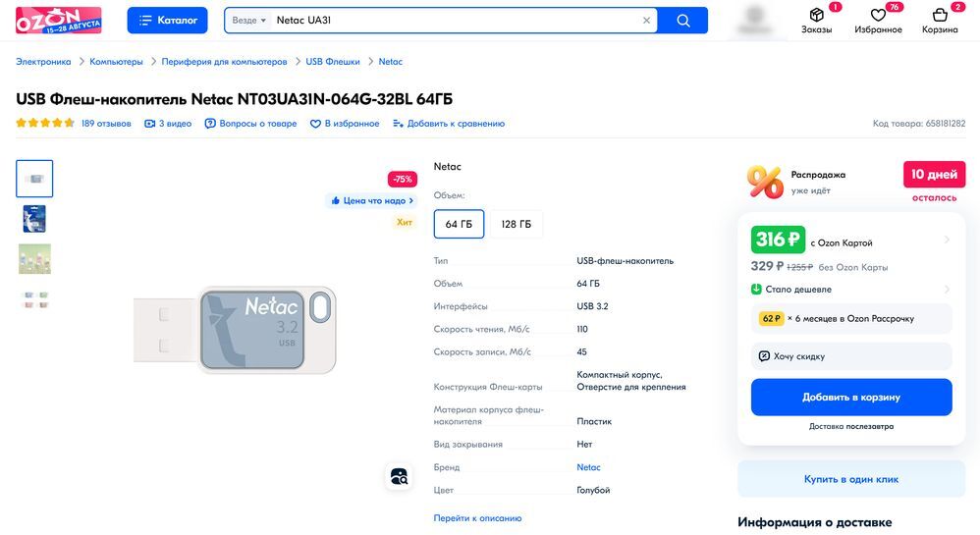This screenshot has width=980, height=535.
Task: Open the Каталог menu
Action: (x=167, y=21)
